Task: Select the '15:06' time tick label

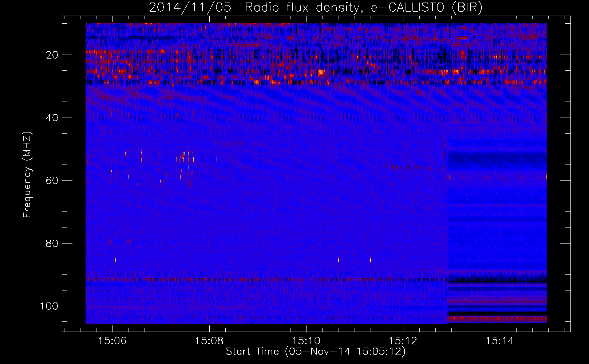Action: pyautogui.click(x=112, y=341)
